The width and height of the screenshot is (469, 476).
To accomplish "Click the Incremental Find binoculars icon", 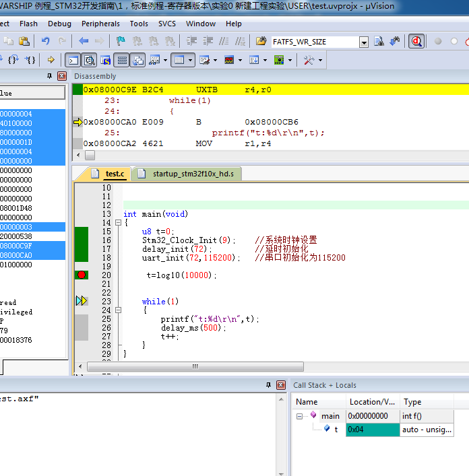I will (x=395, y=41).
